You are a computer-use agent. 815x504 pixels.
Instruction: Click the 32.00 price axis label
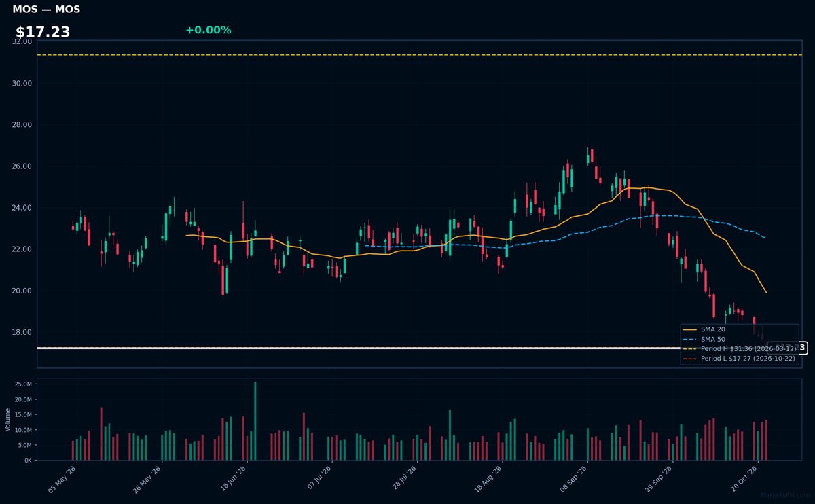[22, 41]
